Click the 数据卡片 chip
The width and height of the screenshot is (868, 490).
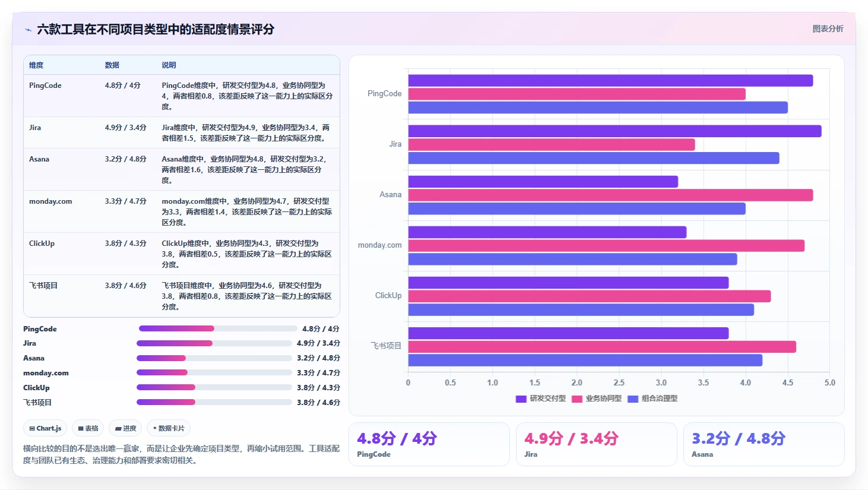[x=169, y=428]
